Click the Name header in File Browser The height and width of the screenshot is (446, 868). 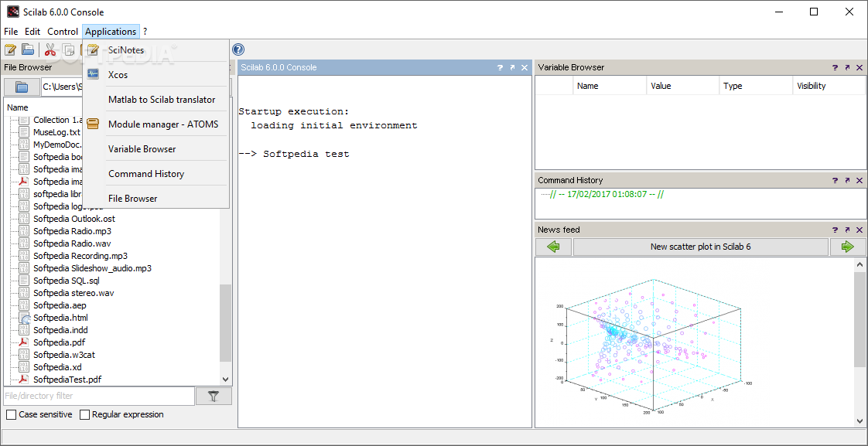click(x=17, y=107)
